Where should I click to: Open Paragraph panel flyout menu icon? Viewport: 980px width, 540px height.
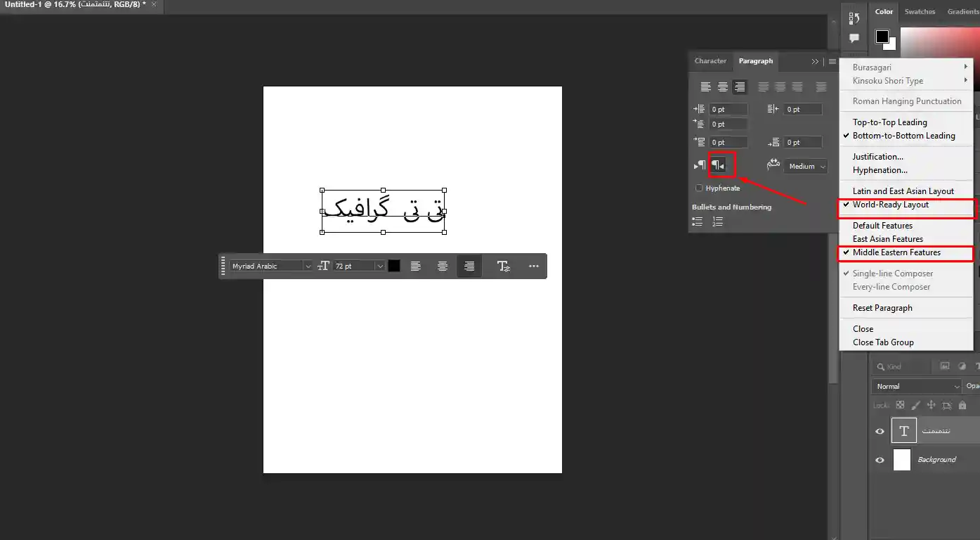click(x=832, y=61)
